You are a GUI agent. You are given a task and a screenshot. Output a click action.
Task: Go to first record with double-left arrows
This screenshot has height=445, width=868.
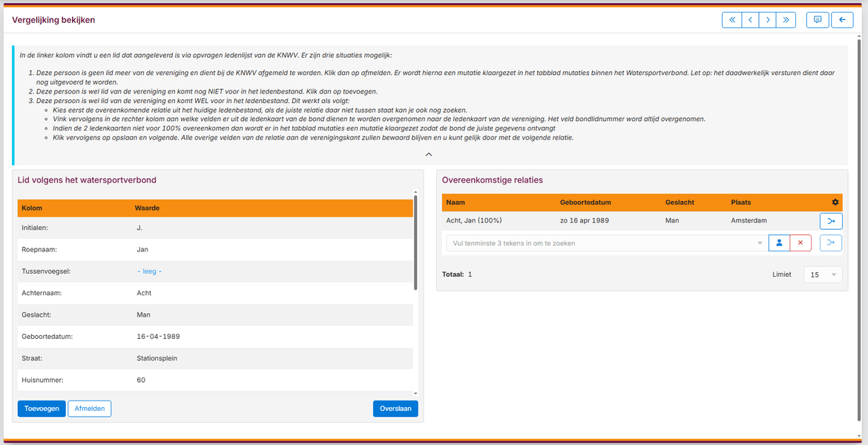click(x=731, y=20)
